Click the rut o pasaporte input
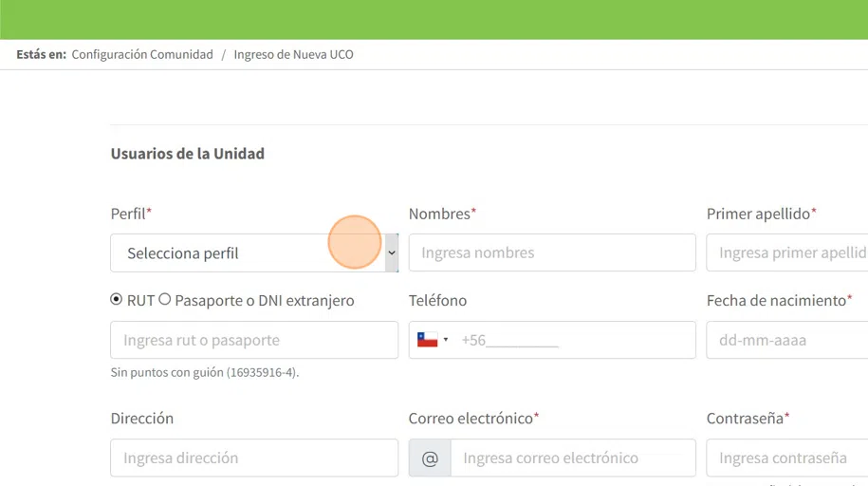Viewport: 868px width, 486px height. tap(254, 340)
